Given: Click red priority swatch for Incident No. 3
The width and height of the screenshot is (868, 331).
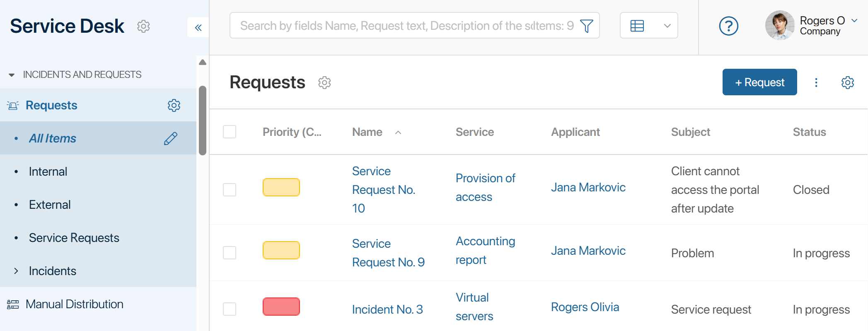Looking at the screenshot, I should point(281,307).
